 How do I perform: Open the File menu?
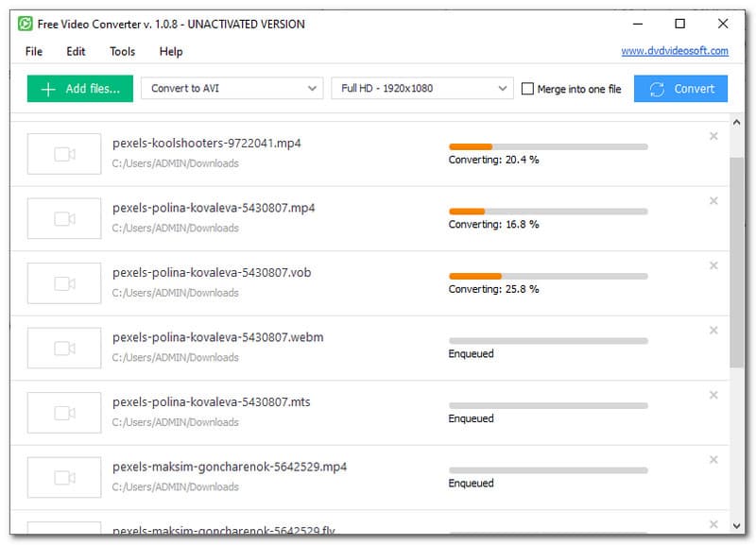click(x=34, y=52)
